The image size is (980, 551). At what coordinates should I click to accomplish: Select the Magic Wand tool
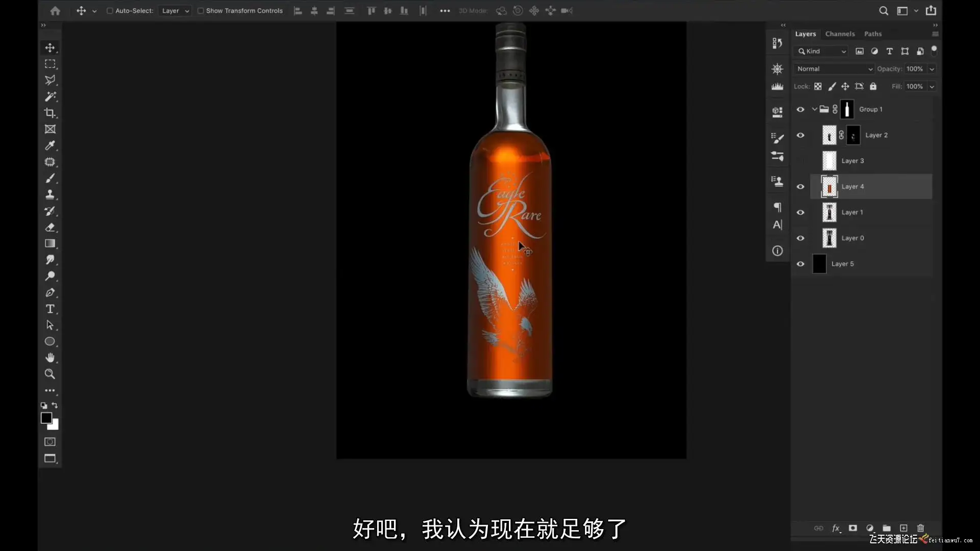(x=50, y=96)
